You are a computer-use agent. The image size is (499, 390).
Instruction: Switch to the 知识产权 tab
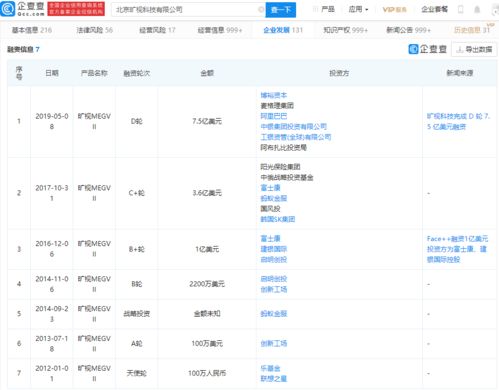click(345, 30)
